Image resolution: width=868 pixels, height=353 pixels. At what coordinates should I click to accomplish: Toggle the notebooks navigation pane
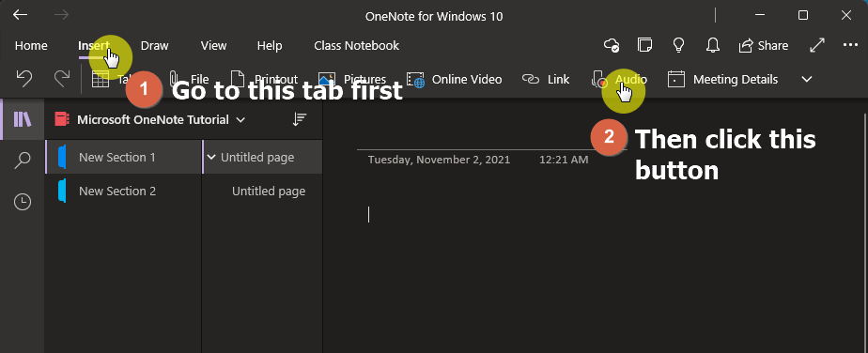(x=23, y=119)
